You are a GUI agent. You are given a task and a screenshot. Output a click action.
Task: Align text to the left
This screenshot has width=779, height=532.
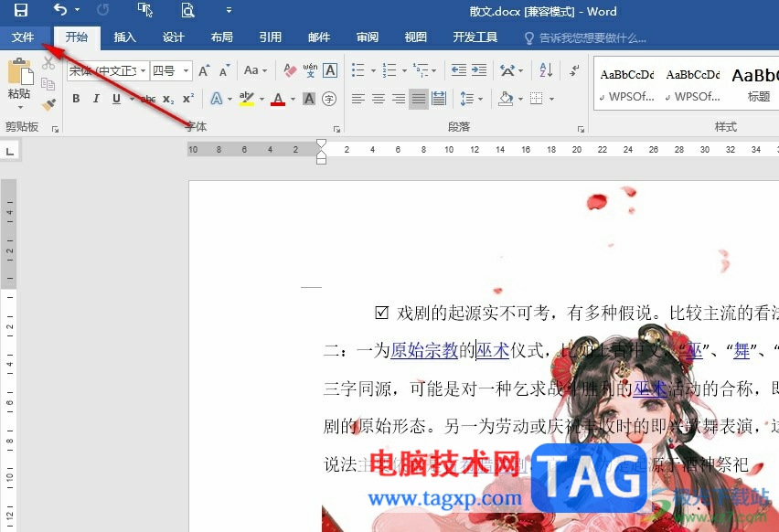pyautogui.click(x=357, y=99)
